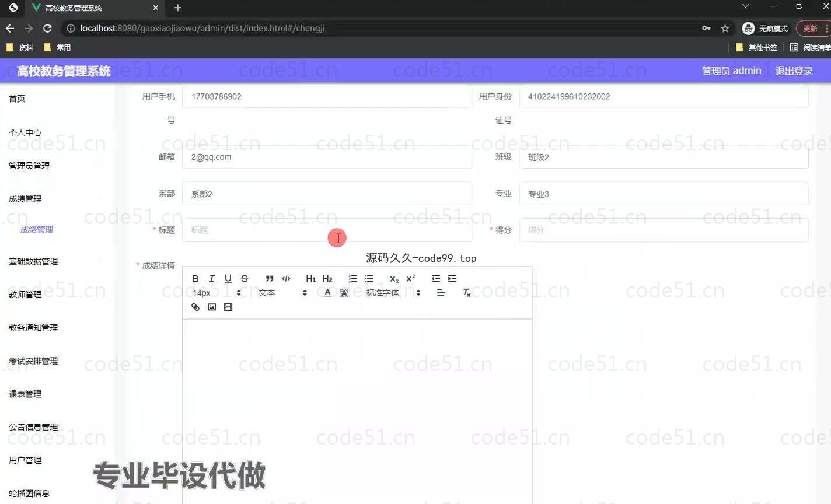Click the 系部 field showing 系部2
The image size is (831, 504).
coord(327,194)
